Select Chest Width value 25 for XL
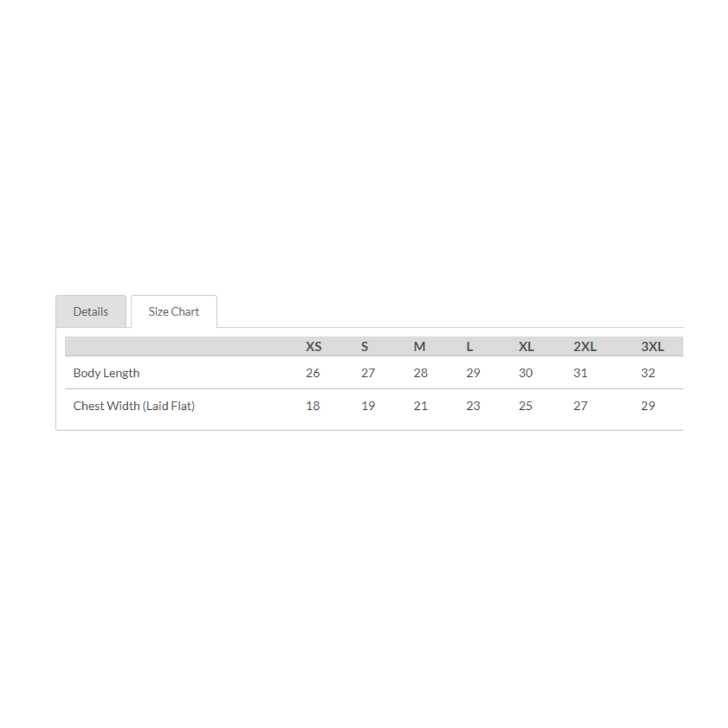The width and height of the screenshot is (728, 728). tap(526, 406)
